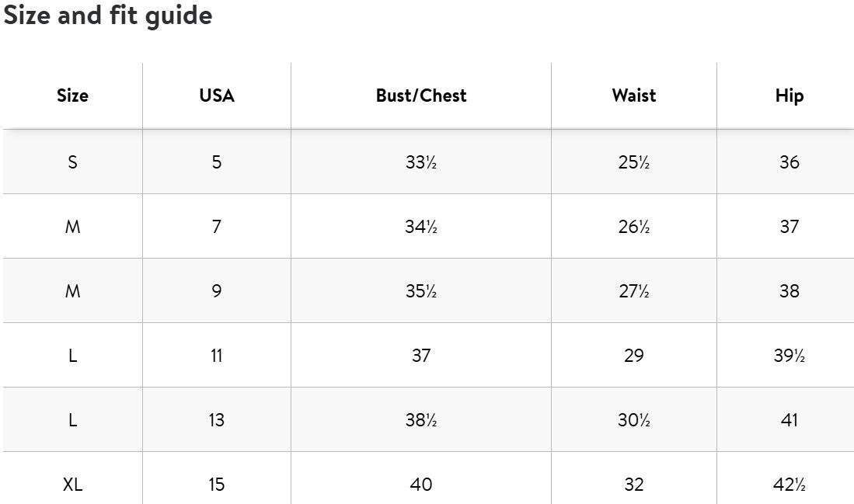Click the waist value 29

point(633,356)
